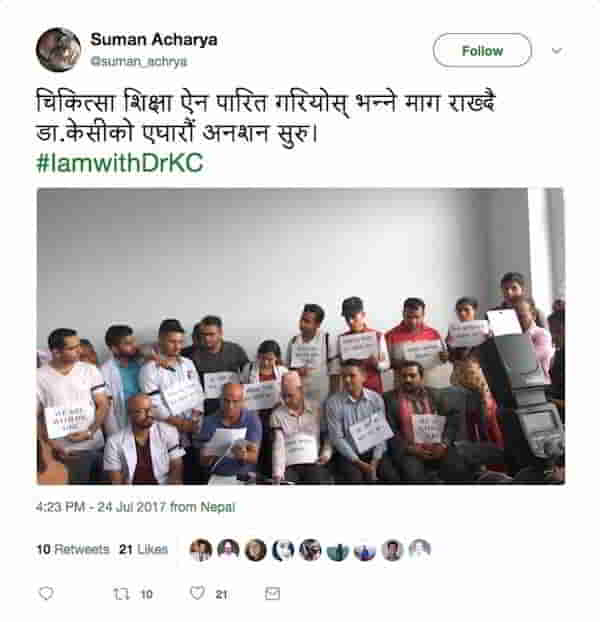Viewport: 600px width, 622px height.
Task: Open direct message envelope icon
Action: 272,593
